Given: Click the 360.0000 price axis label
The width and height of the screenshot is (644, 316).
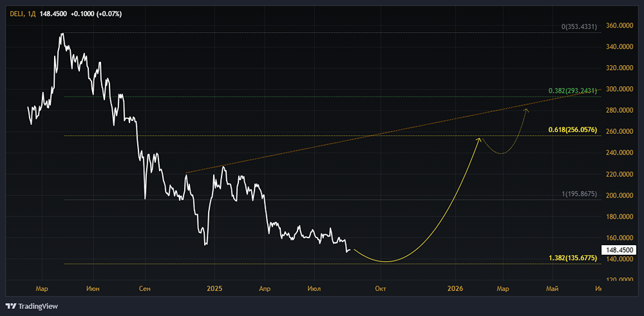Looking at the screenshot, I should point(620,26).
